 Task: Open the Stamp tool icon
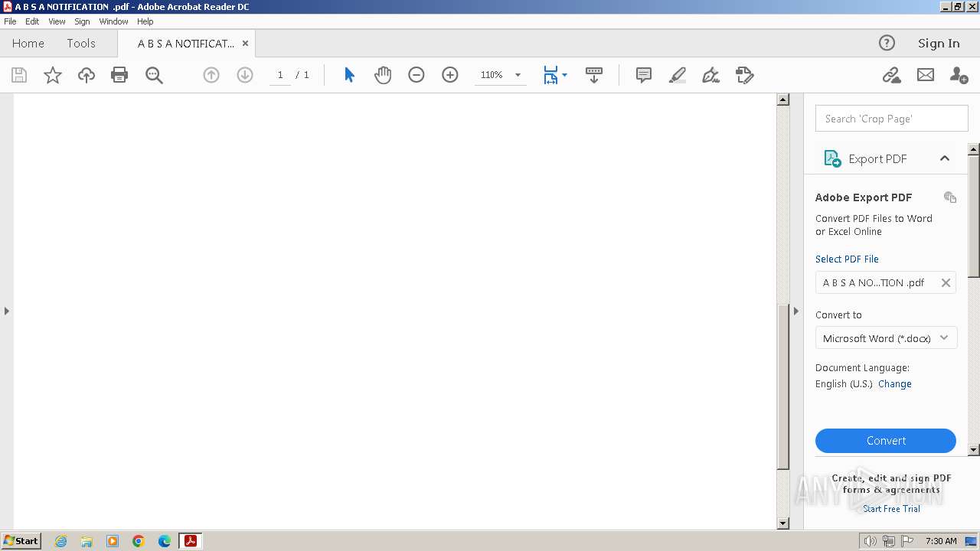click(x=745, y=75)
